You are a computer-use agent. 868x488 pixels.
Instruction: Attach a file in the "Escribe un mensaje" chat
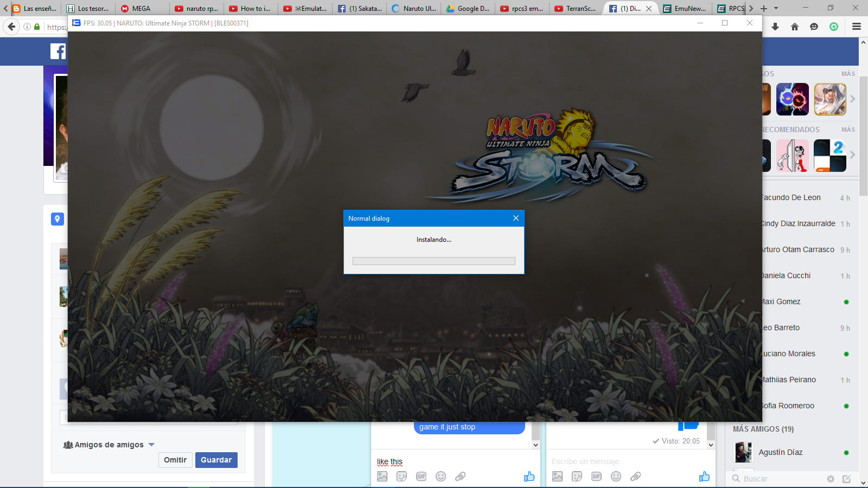pyautogui.click(x=635, y=477)
